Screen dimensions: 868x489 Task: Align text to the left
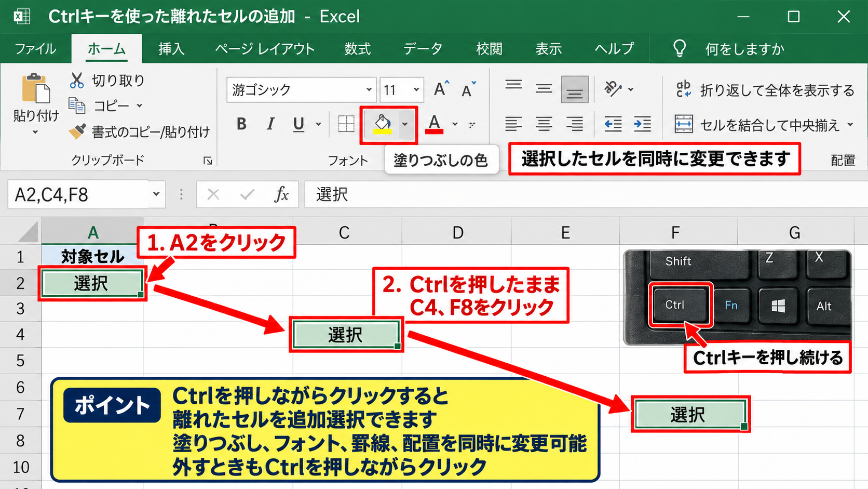513,124
